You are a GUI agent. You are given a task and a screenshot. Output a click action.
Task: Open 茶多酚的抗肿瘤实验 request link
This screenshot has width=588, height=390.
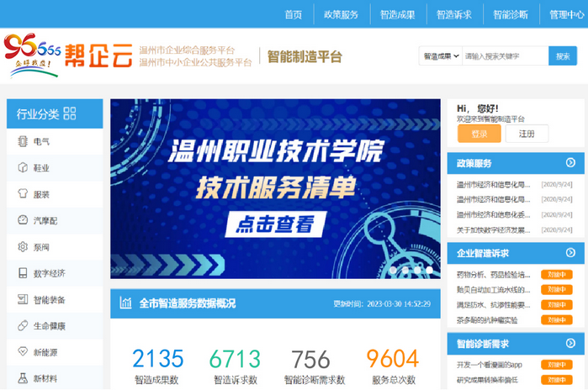[x=487, y=320]
